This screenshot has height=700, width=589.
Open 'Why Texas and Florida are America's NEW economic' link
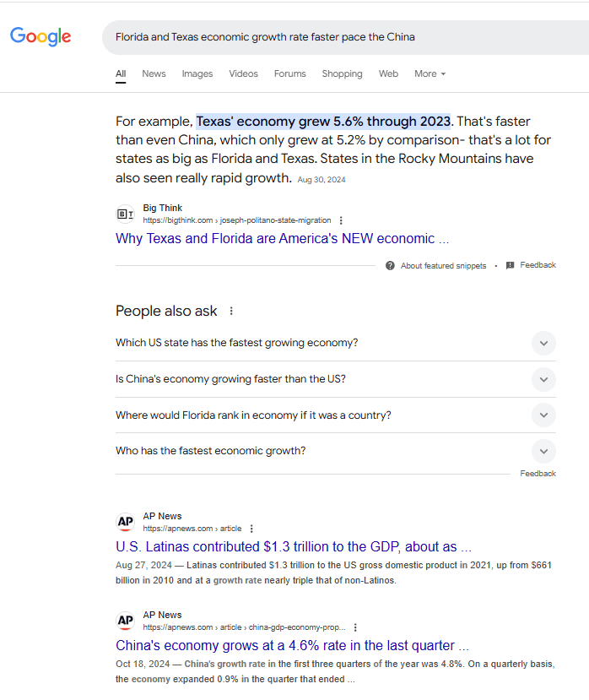(x=282, y=239)
